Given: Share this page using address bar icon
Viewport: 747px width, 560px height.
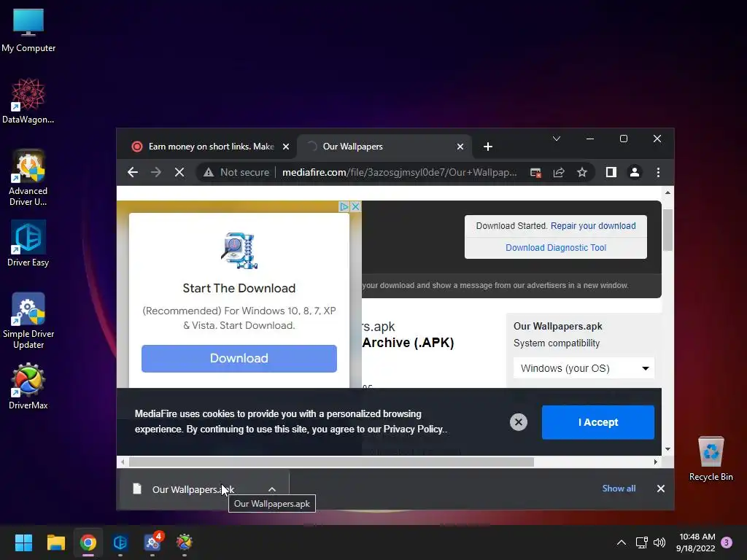Looking at the screenshot, I should coord(559,172).
